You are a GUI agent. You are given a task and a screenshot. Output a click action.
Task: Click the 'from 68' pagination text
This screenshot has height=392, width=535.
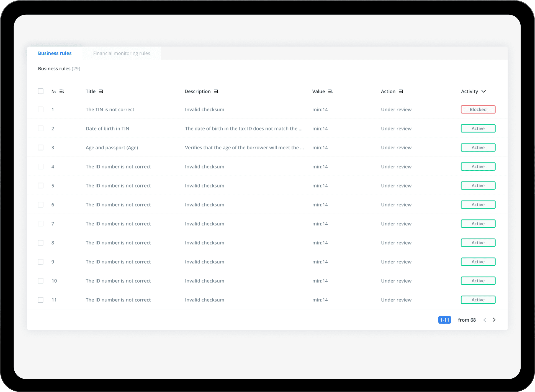tap(467, 320)
